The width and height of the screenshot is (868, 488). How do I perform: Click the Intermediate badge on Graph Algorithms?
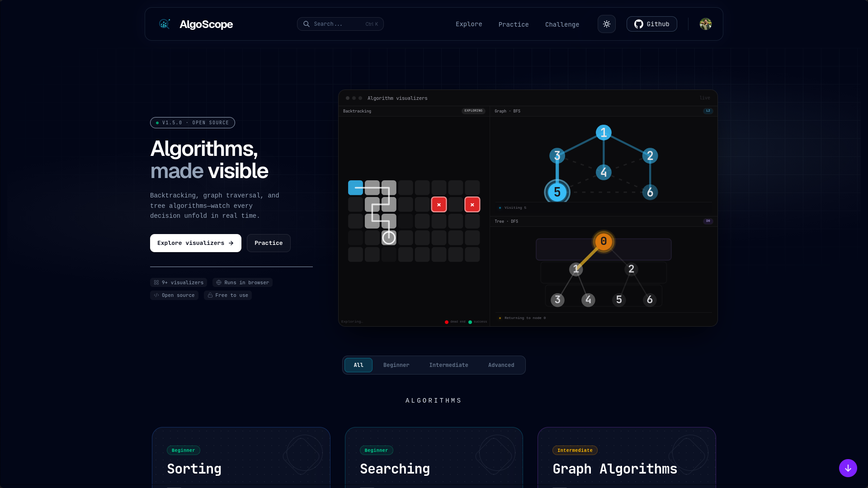[x=575, y=450]
